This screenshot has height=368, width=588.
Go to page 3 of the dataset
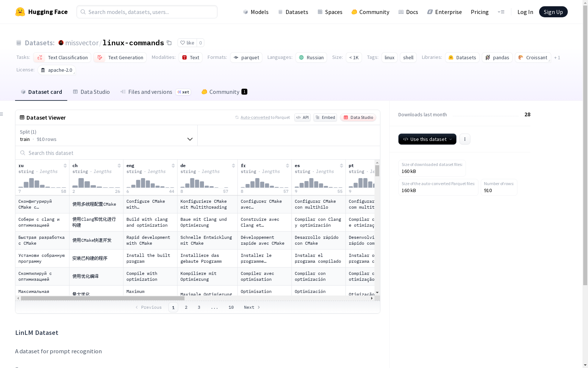point(199,307)
